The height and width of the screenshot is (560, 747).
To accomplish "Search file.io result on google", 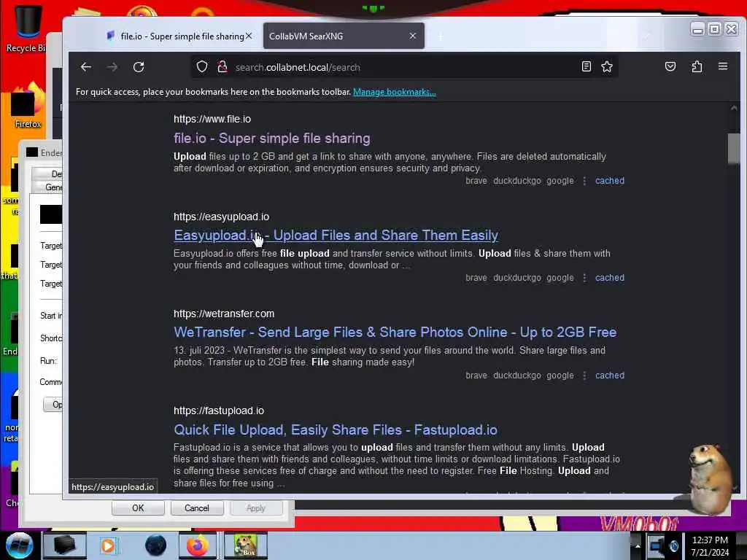I will tap(560, 181).
